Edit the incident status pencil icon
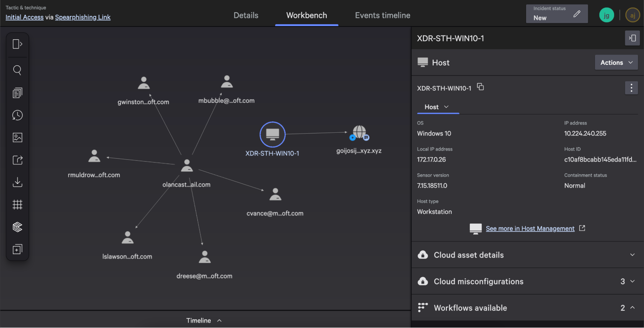Image resolution: width=644 pixels, height=328 pixels. pyautogui.click(x=577, y=14)
